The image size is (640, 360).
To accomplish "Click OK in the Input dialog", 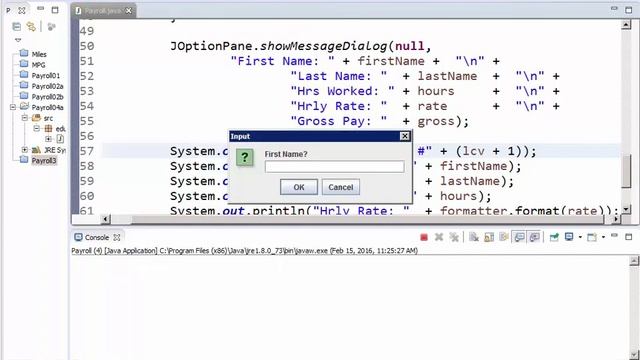I will (299, 187).
